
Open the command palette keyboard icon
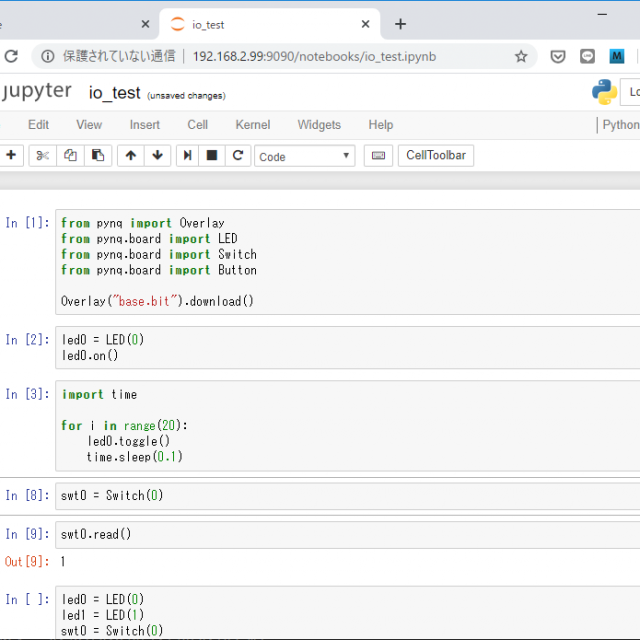[378, 155]
